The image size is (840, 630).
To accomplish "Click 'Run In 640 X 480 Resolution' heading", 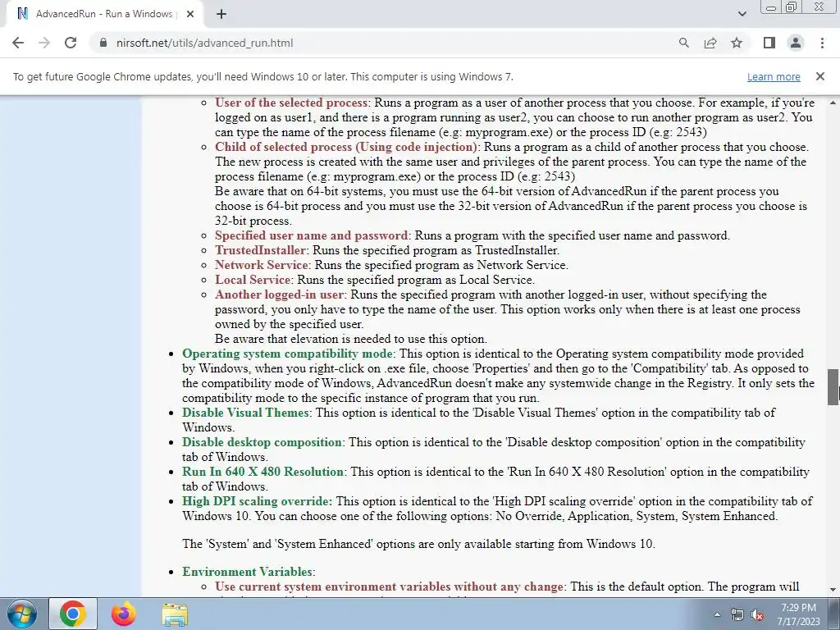I will 262,472.
